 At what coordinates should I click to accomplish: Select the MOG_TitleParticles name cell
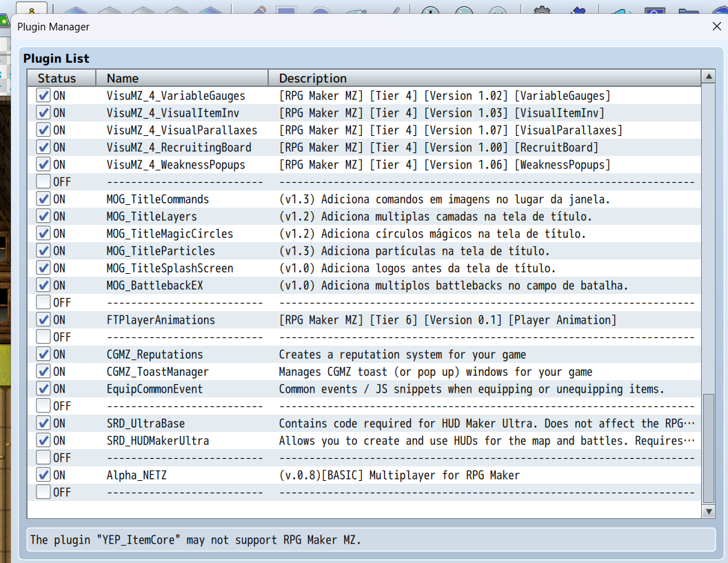[161, 251]
